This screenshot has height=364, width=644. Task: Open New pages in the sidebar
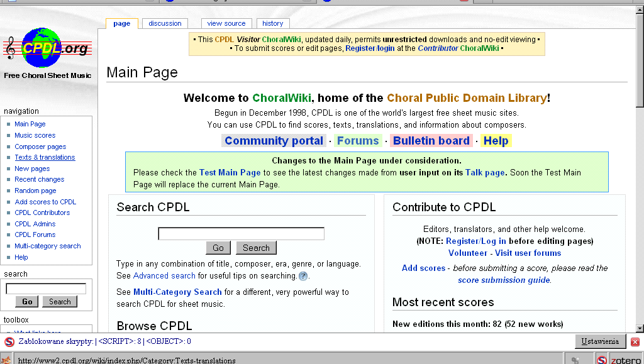click(x=32, y=168)
